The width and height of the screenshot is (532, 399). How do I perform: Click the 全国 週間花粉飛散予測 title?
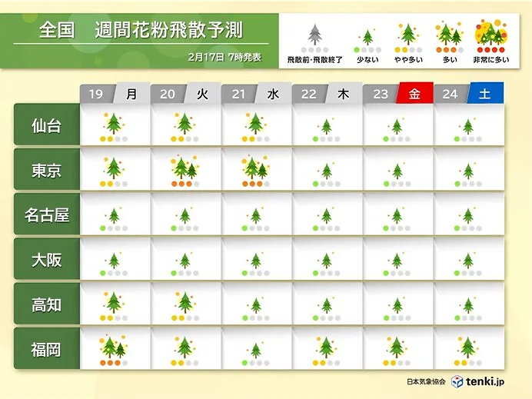click(x=141, y=30)
